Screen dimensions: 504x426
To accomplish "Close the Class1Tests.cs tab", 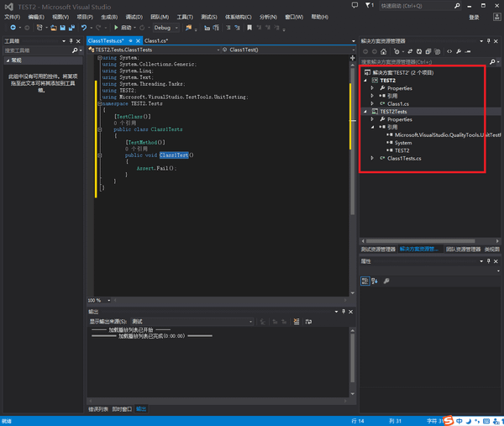I will click(138, 41).
